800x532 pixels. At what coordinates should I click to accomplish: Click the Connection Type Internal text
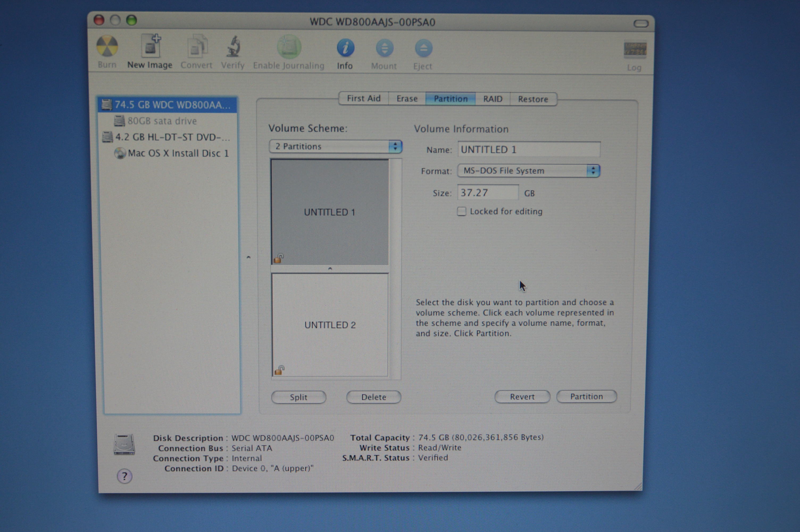click(247, 458)
